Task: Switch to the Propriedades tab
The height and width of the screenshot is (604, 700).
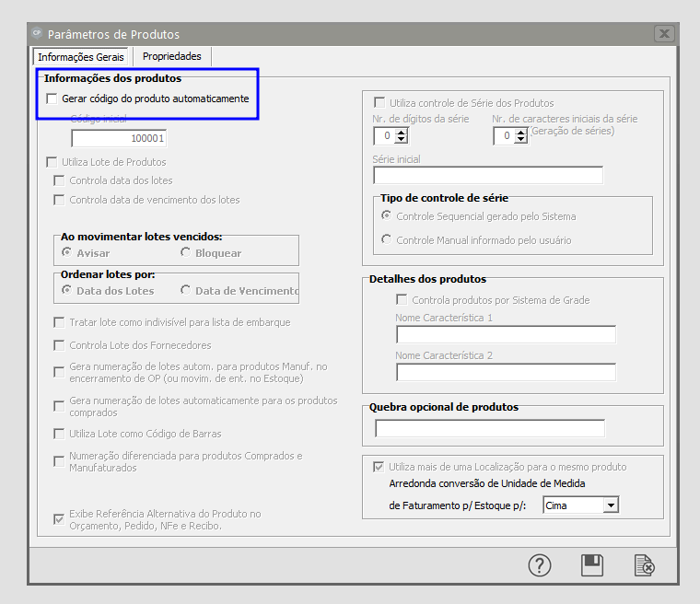Action: [171, 56]
